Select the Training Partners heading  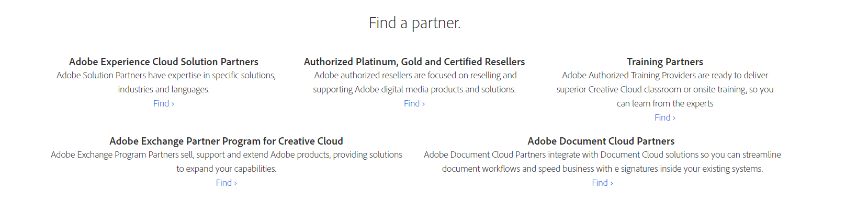coord(665,62)
